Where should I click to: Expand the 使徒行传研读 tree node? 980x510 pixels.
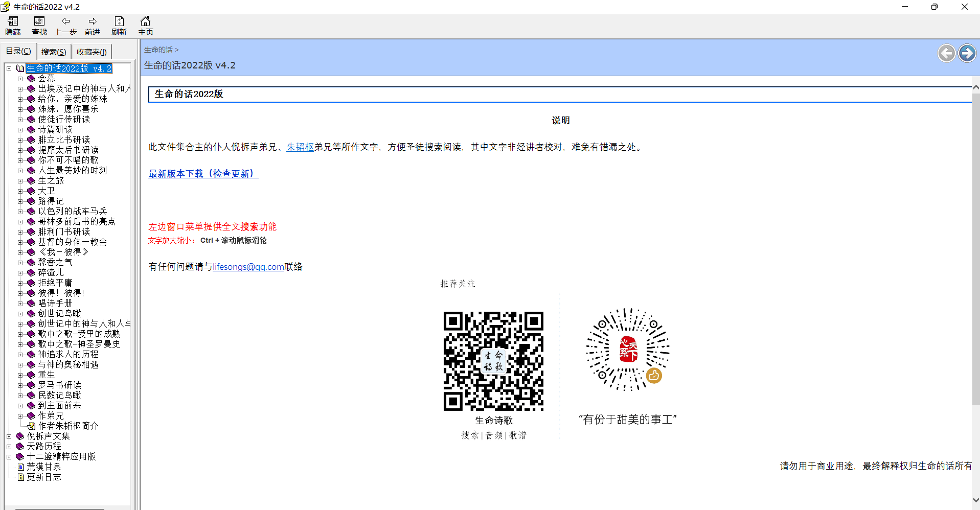pos(20,120)
